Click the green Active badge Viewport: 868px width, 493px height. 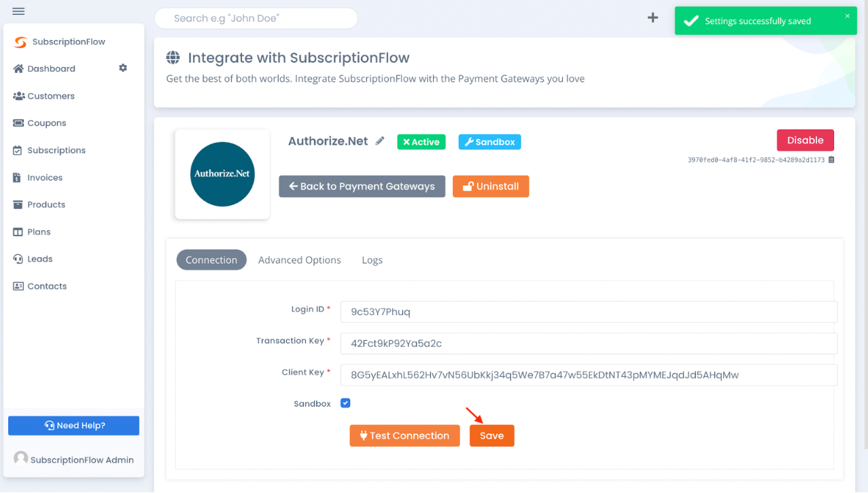[421, 142]
